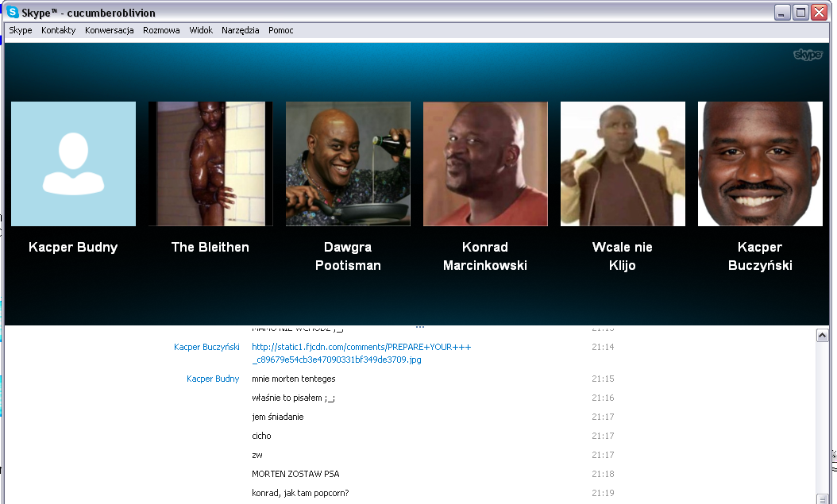837x504 pixels.
Task: Maximize the Skype window
Action: pyautogui.click(x=800, y=12)
